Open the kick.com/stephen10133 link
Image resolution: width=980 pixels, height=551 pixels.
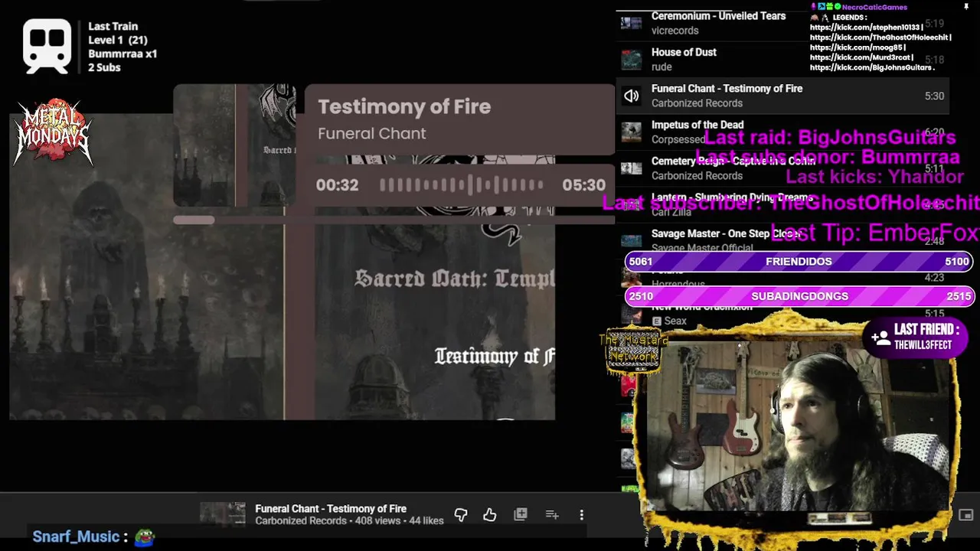[865, 28]
